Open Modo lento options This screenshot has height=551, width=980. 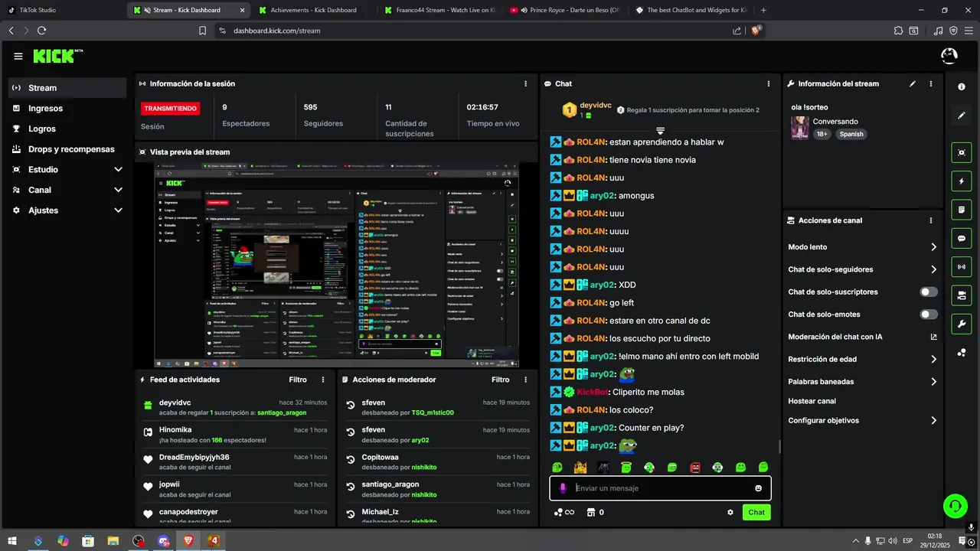pos(863,247)
